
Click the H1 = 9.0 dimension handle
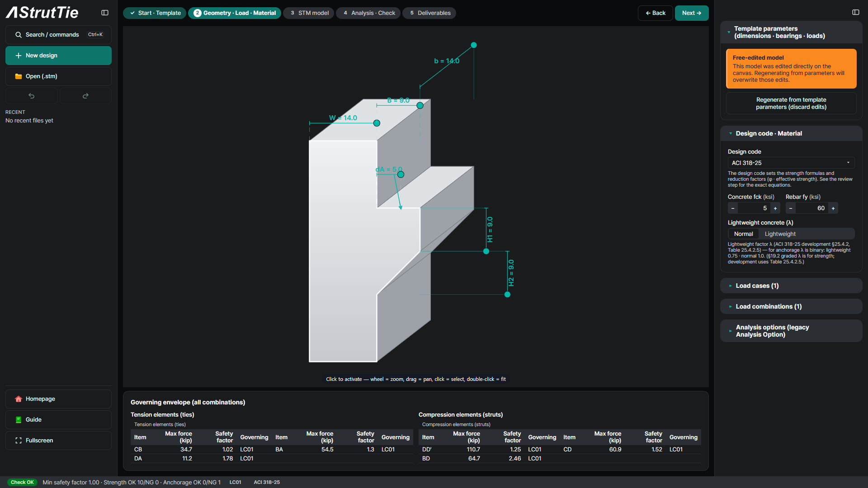(486, 251)
